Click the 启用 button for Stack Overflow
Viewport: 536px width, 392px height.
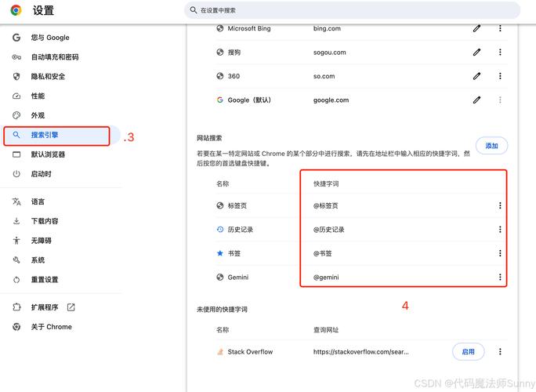[469, 352]
